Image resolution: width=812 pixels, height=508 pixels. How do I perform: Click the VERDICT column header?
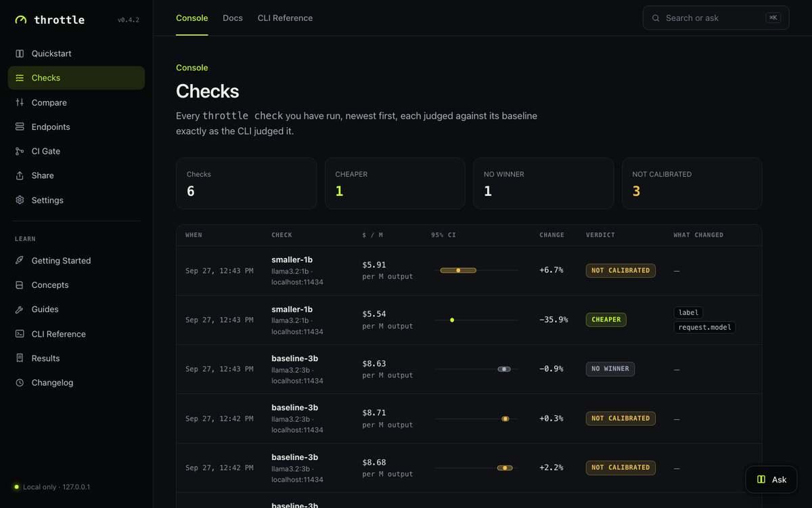tap(600, 235)
